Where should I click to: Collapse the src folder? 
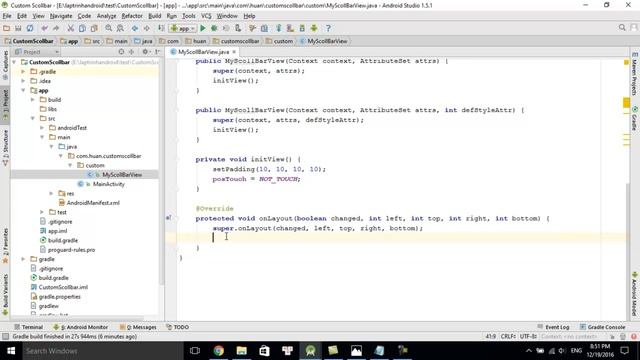pyautogui.click(x=33, y=118)
